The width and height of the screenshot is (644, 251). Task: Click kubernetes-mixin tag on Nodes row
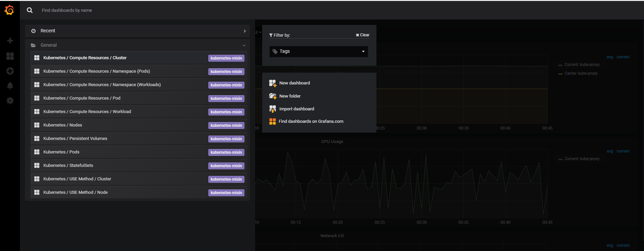click(x=226, y=125)
